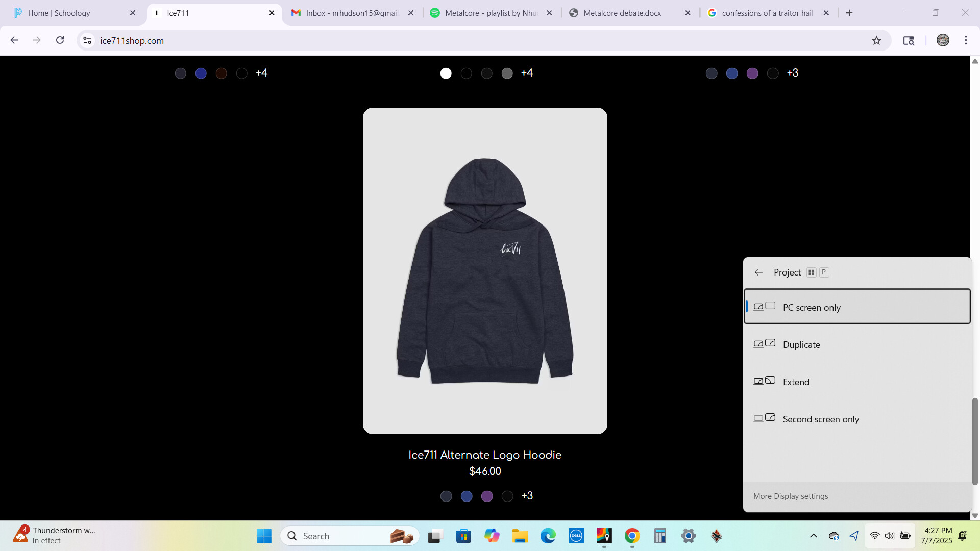980x551 pixels.
Task: Pick blue swatch in top left product
Action: [x=201, y=73]
